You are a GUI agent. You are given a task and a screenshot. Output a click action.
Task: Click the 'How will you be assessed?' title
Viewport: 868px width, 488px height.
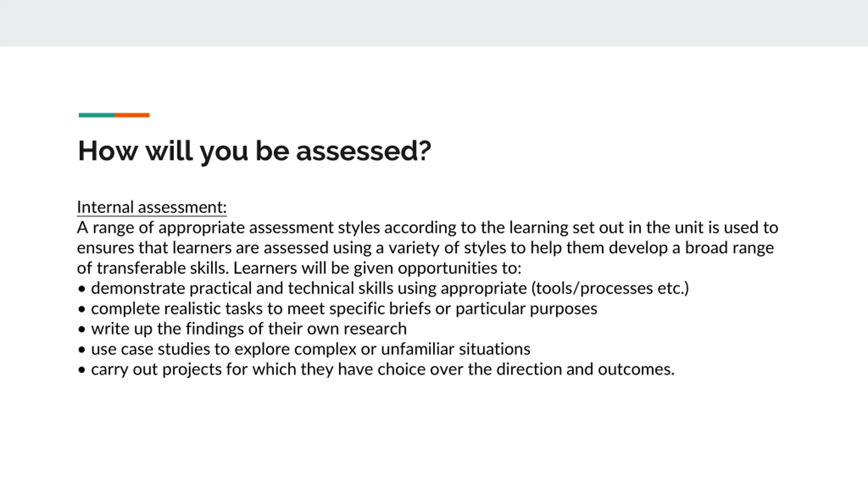254,151
